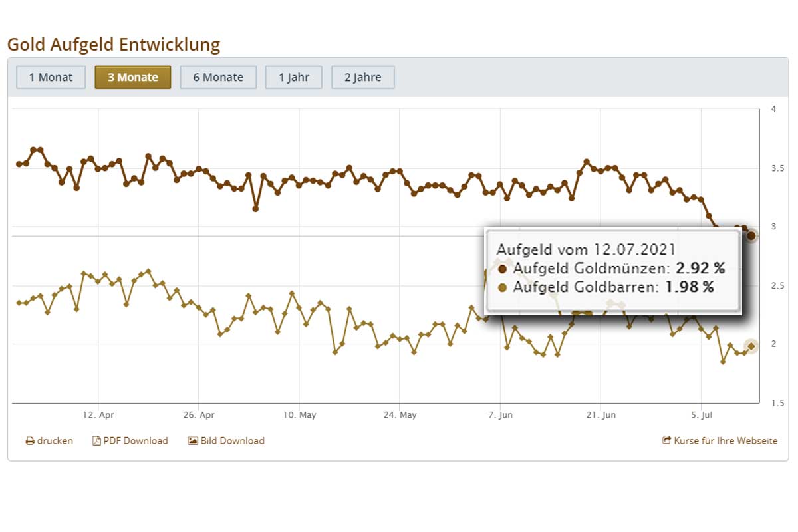Click the printer icon beside "drucken"

tap(29, 440)
